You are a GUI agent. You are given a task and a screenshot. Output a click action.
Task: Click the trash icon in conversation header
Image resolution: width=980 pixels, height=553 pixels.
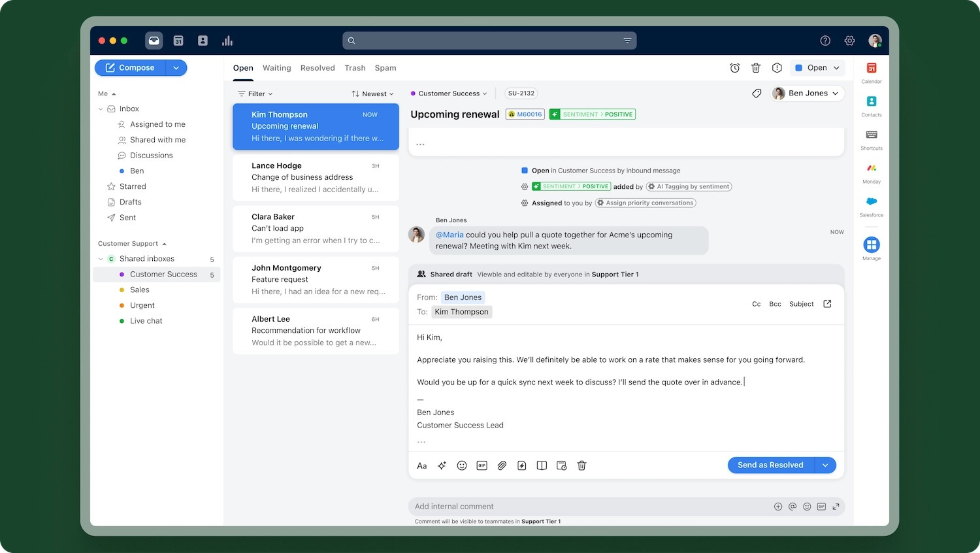click(756, 68)
